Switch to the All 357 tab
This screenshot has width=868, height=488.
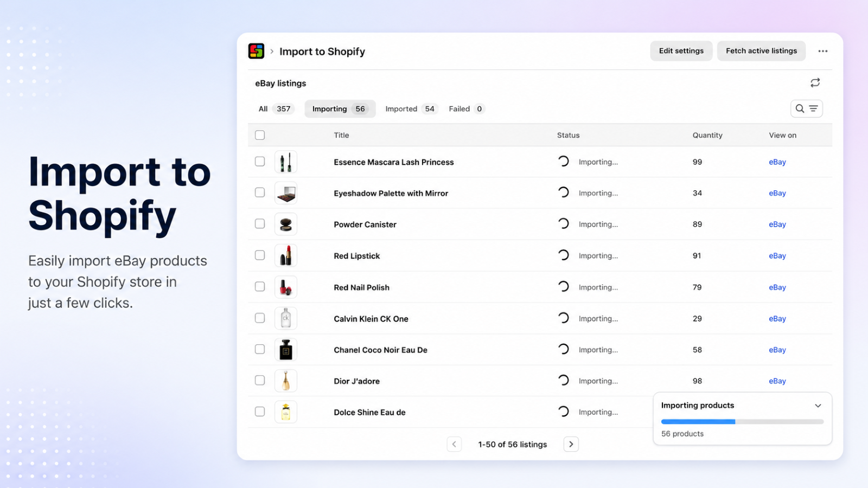(x=275, y=109)
